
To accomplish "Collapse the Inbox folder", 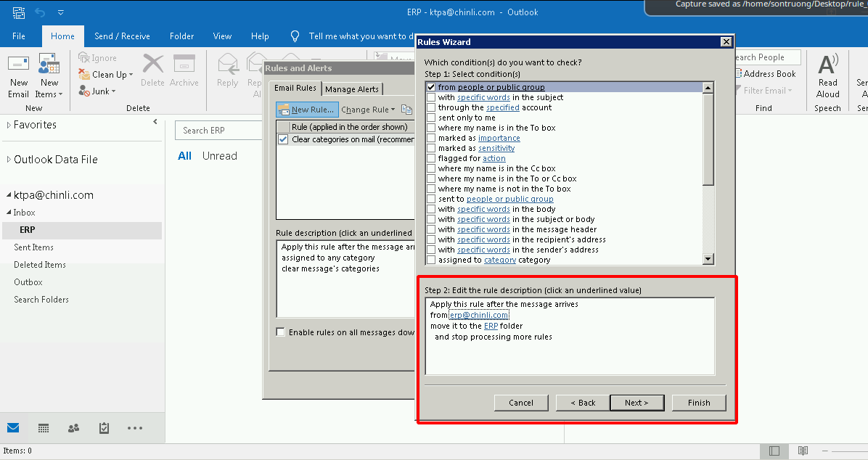I will tap(9, 212).
